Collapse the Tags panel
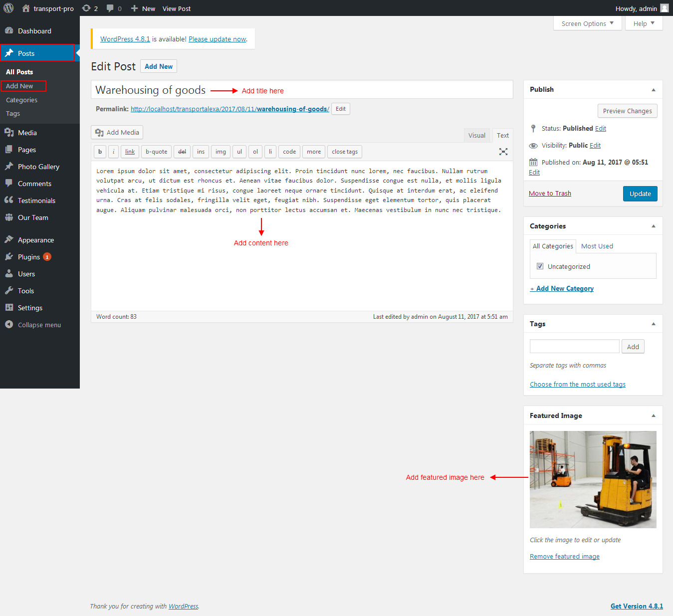This screenshot has height=616, width=673. [654, 324]
